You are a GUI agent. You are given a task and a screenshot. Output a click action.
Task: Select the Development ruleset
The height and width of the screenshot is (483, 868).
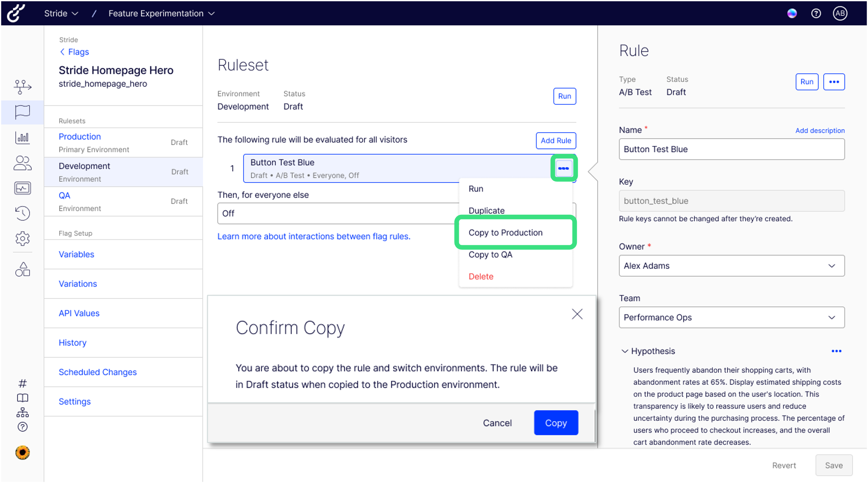(123, 172)
